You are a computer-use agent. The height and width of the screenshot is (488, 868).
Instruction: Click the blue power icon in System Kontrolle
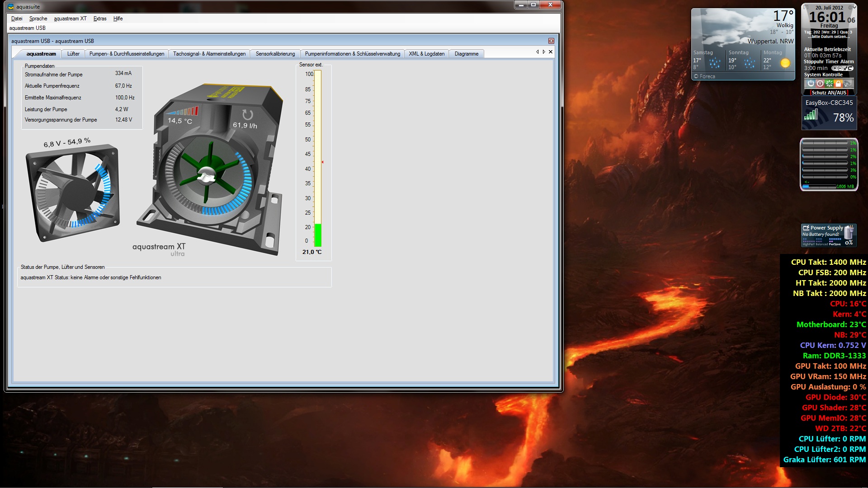(811, 84)
